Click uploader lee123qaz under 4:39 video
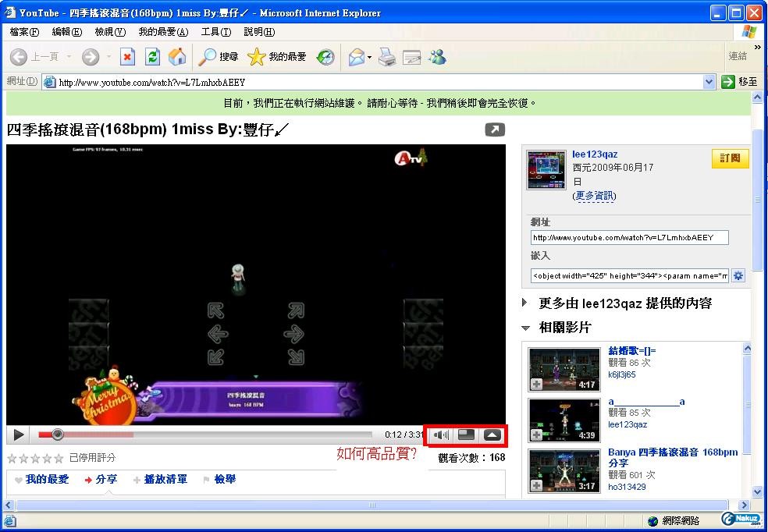This screenshot has width=768, height=532. (628, 425)
